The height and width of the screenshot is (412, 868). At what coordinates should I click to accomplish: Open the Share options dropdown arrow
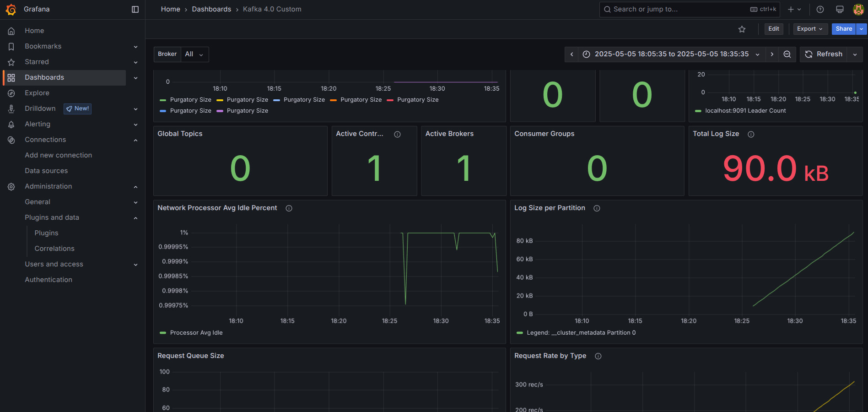pyautogui.click(x=861, y=29)
